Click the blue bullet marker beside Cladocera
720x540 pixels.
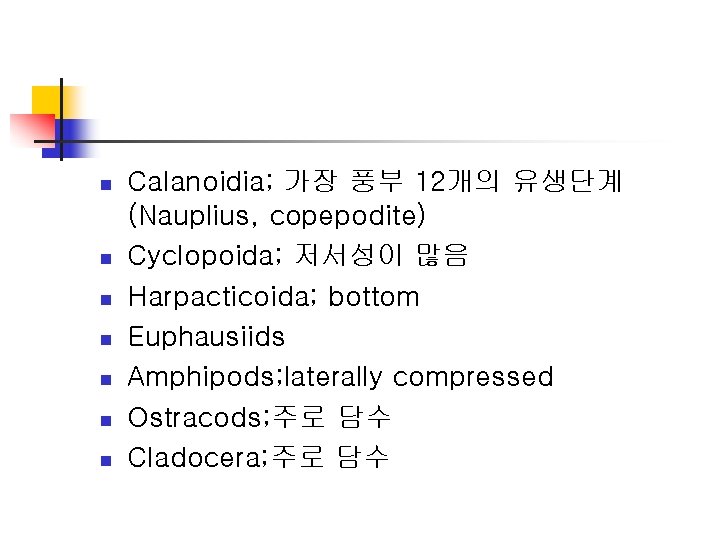[x=106, y=461]
